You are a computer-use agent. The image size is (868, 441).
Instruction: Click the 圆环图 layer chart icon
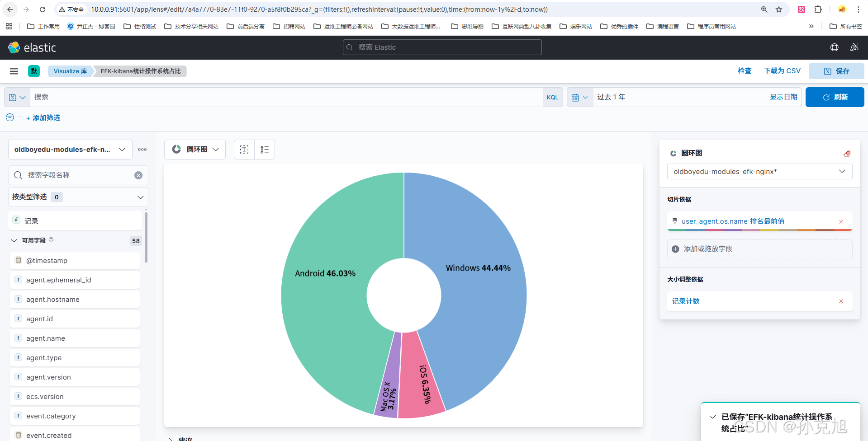673,153
